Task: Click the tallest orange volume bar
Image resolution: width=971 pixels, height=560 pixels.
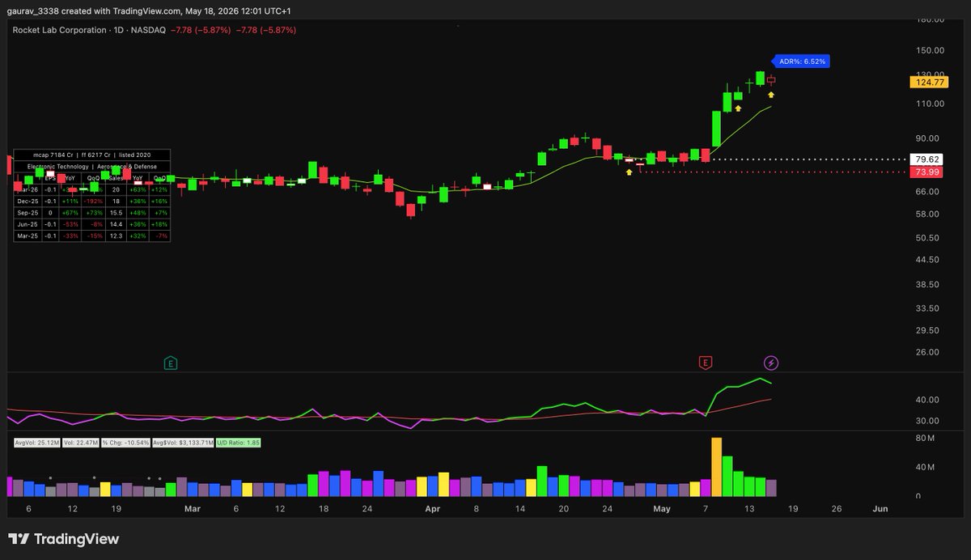Action: (716, 467)
